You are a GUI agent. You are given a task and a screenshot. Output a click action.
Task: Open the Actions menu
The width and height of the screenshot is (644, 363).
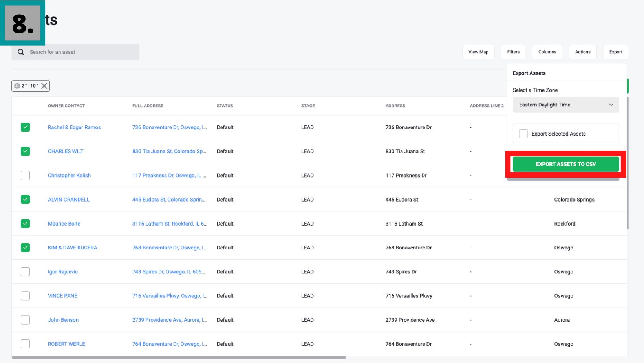click(583, 52)
